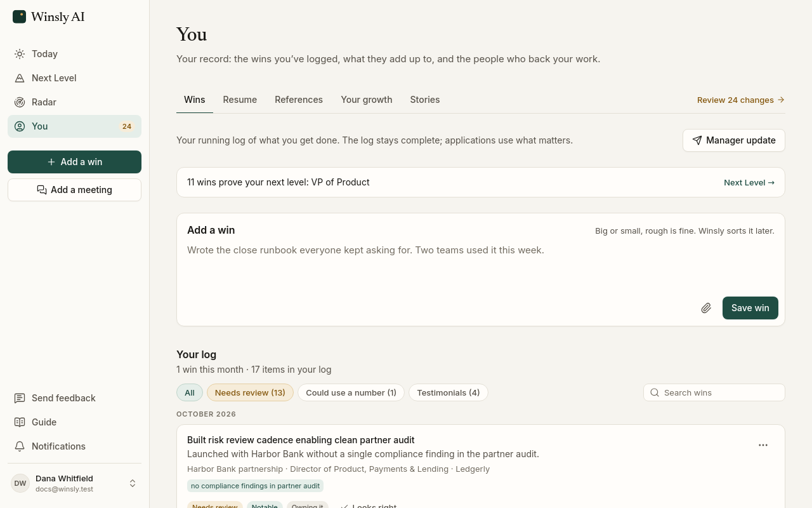Open Notifications via the bell icon
This screenshot has height=508, width=812.
click(20, 446)
